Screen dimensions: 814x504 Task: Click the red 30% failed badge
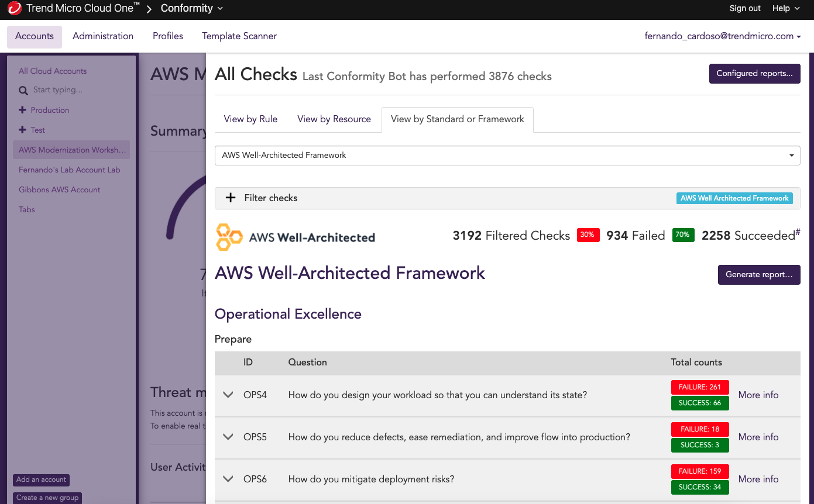coord(588,235)
